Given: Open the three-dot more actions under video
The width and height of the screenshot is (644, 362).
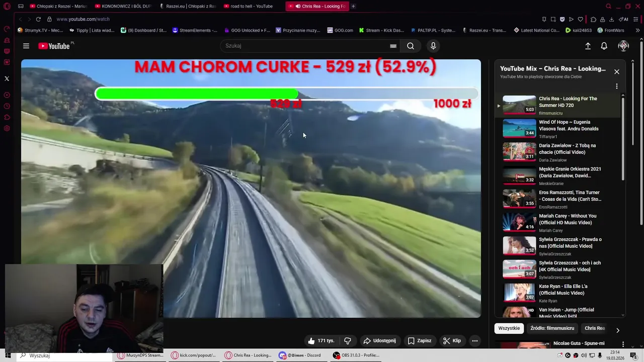Looking at the screenshot, I should click(474, 341).
